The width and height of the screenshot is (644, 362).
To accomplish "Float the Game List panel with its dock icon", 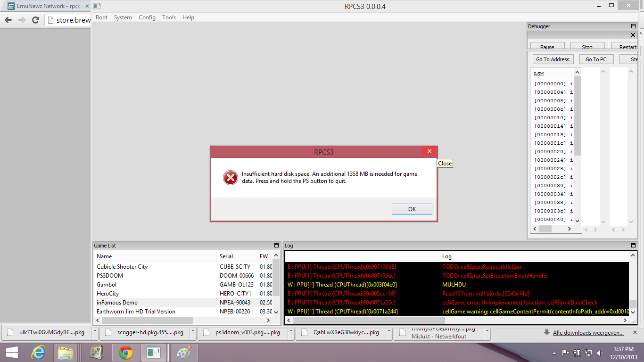I will click(x=277, y=246).
